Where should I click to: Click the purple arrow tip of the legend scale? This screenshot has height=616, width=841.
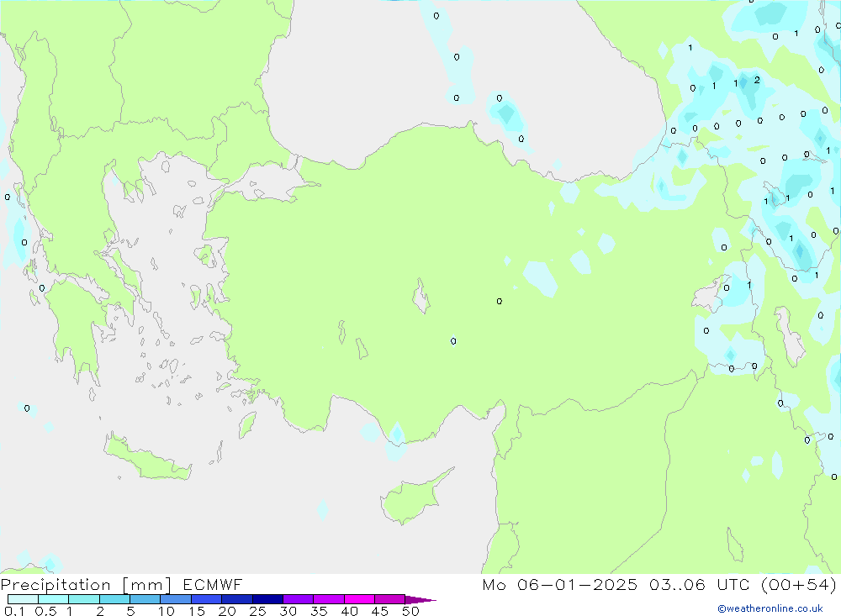click(x=420, y=600)
